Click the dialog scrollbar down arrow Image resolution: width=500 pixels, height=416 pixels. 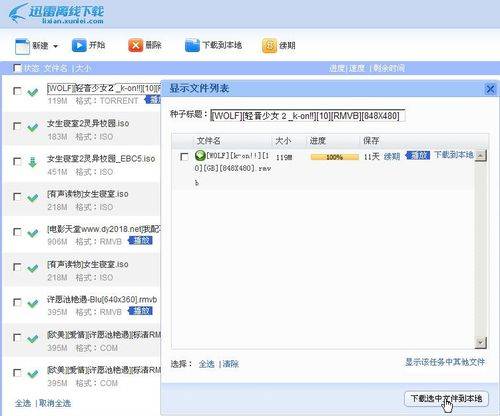tap(480, 342)
